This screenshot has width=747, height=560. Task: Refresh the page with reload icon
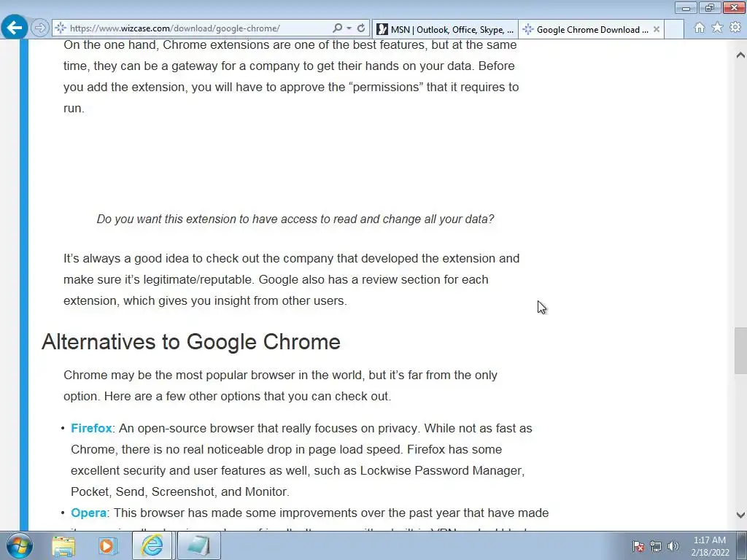(361, 28)
